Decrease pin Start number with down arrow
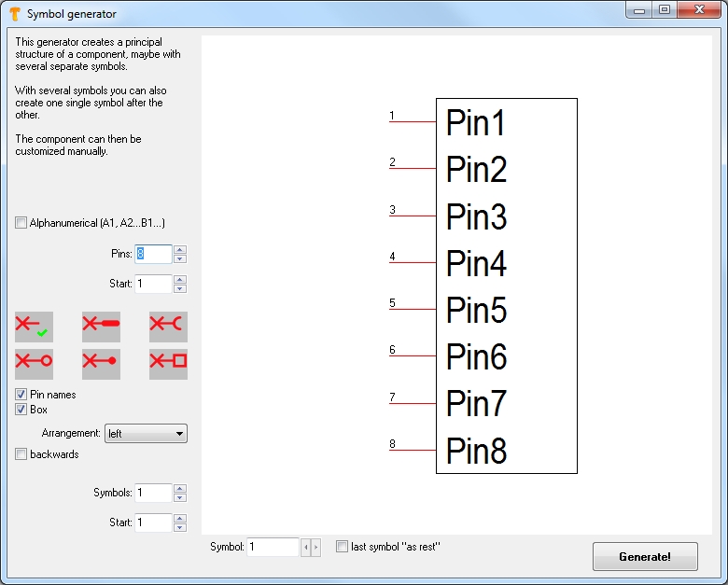 180,288
